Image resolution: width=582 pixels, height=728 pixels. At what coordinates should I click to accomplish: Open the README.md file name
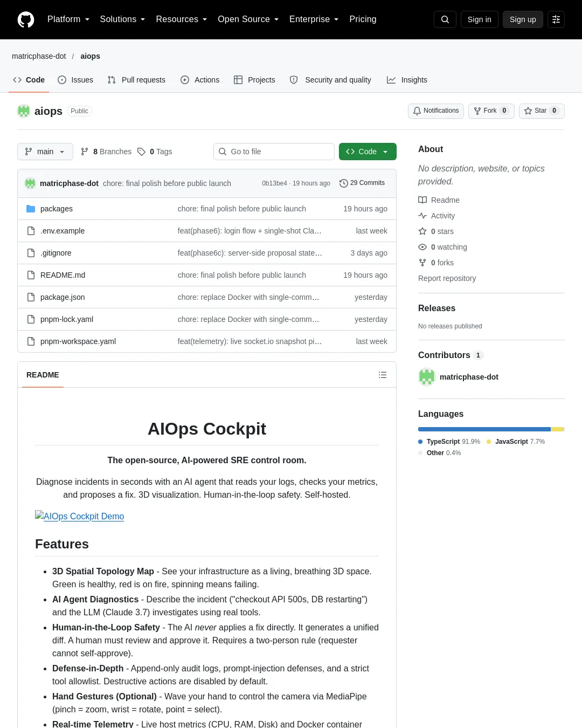point(63,275)
